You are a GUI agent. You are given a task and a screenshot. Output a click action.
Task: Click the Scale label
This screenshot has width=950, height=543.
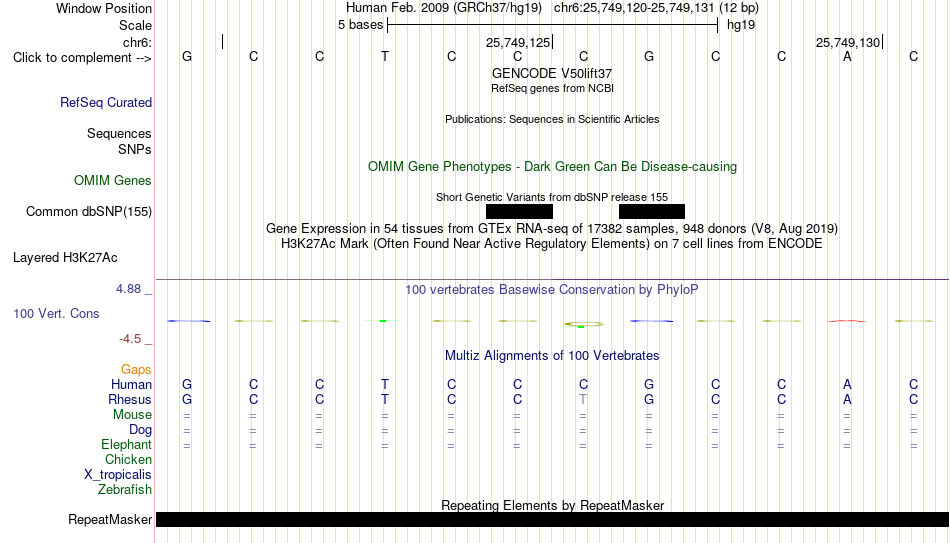(136, 25)
